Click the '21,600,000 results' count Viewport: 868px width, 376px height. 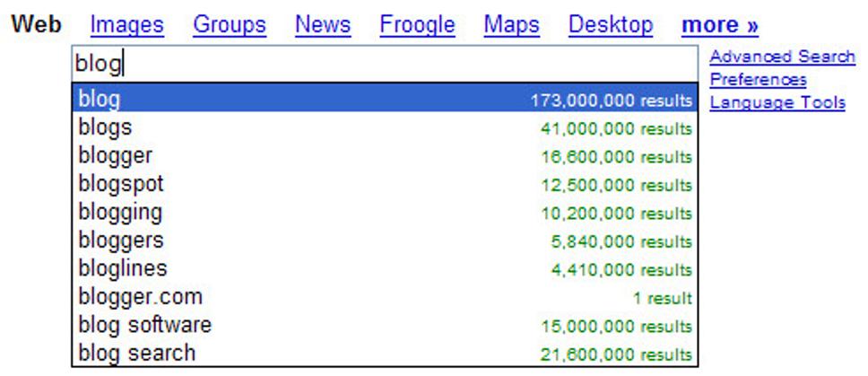(x=616, y=355)
